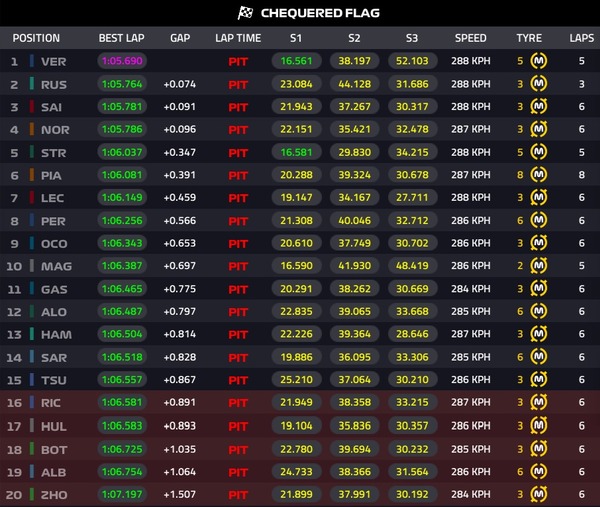
Task: Sort by the BEST LAP column header
Action: [x=121, y=38]
